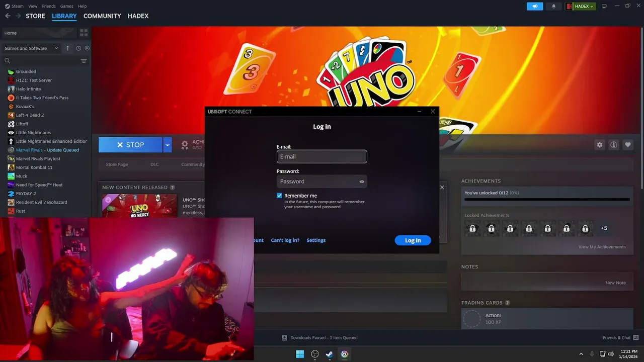Viewport: 644px width, 362px height.
Task: Open help for New Content Released
Action: coord(173,188)
